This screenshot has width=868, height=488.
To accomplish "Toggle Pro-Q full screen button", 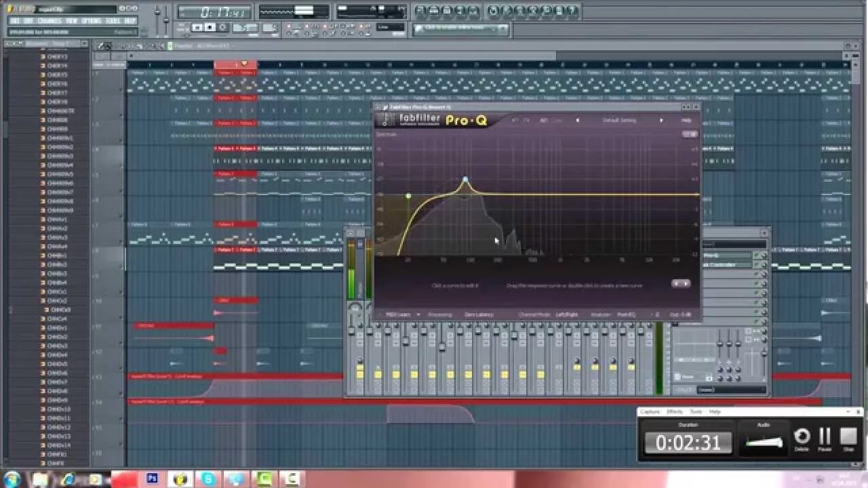I will coord(690,134).
